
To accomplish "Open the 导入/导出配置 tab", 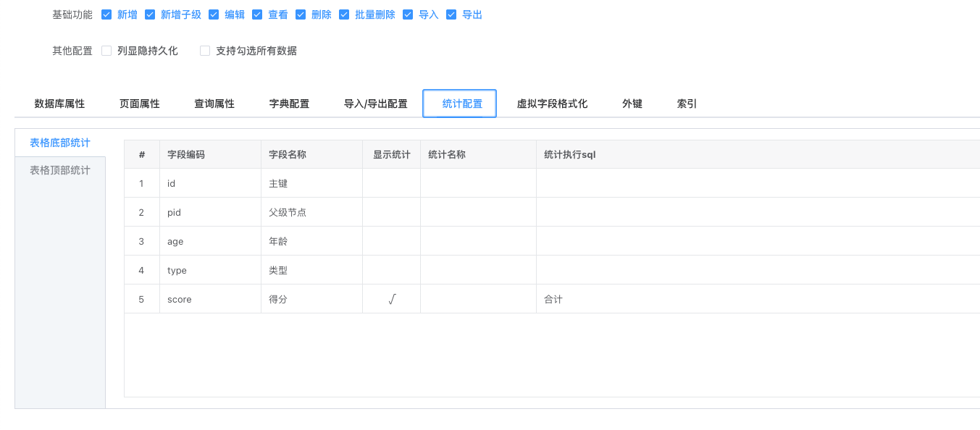I will 375,104.
